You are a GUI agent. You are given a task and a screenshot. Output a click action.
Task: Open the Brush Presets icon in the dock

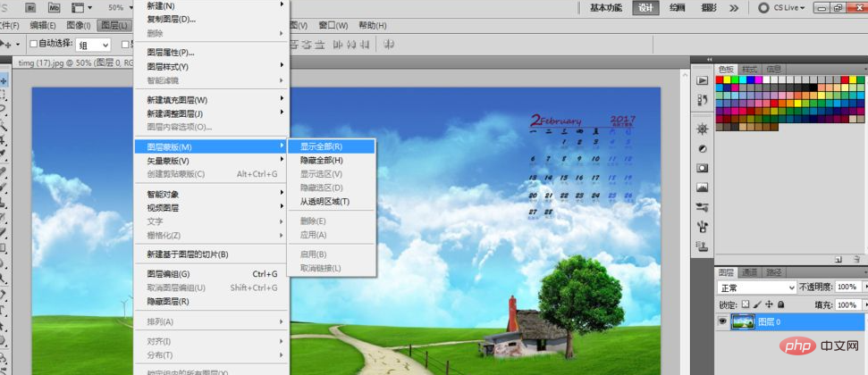tap(703, 207)
